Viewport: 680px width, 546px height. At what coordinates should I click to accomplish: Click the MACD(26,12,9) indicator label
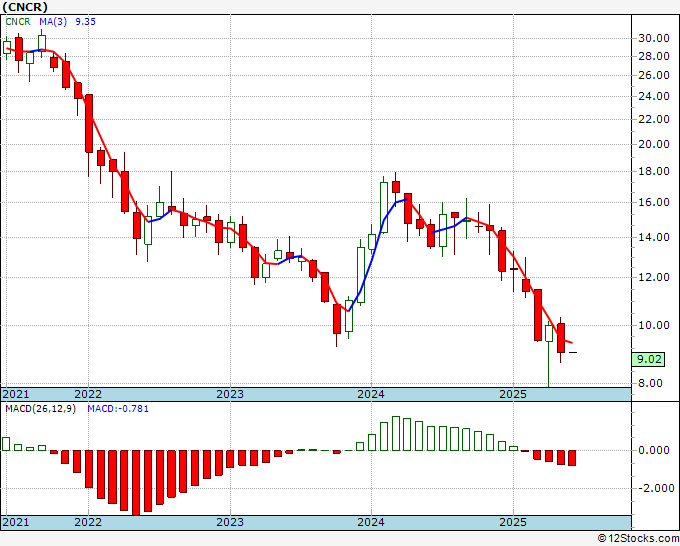pos(40,409)
